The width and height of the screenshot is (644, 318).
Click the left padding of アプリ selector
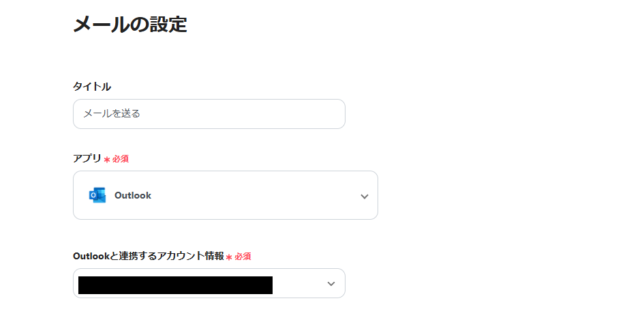80,196
